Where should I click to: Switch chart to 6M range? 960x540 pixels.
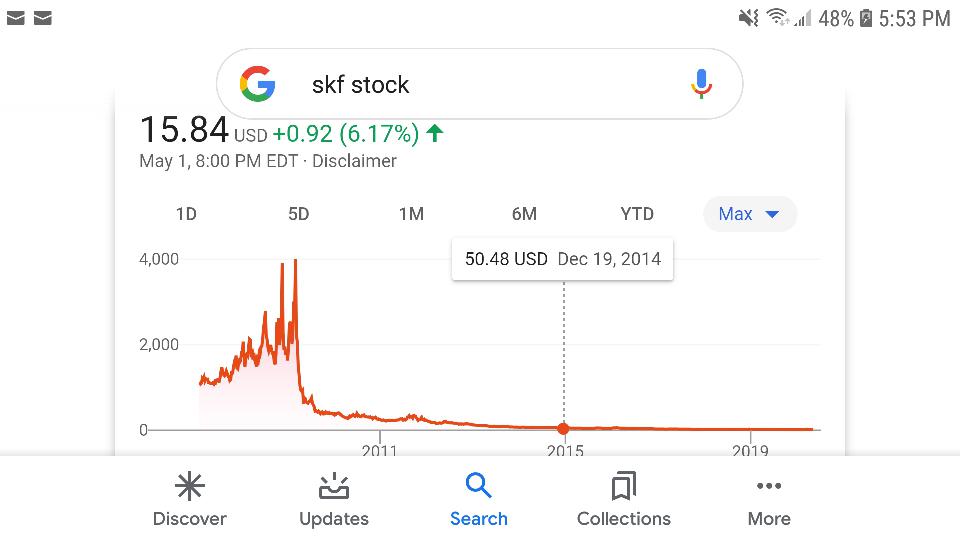point(524,214)
